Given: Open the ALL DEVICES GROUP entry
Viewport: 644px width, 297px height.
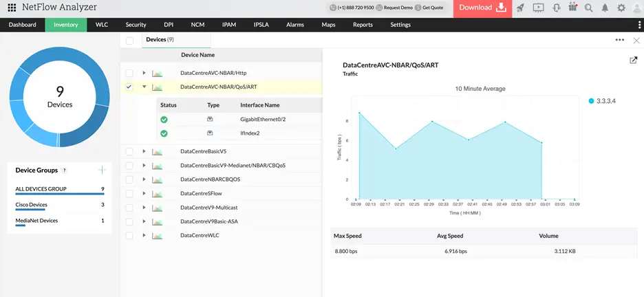Looking at the screenshot, I should (x=60, y=190).
